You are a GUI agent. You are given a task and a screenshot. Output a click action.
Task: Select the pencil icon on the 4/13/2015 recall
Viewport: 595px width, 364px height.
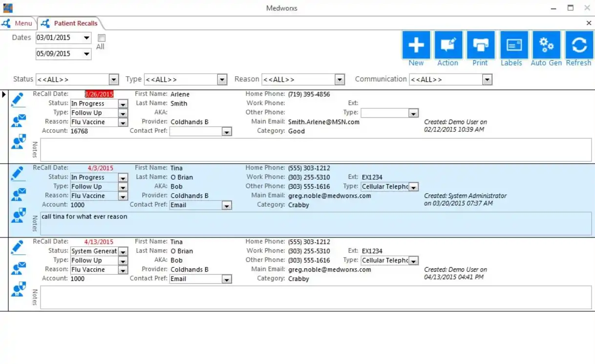(x=18, y=247)
